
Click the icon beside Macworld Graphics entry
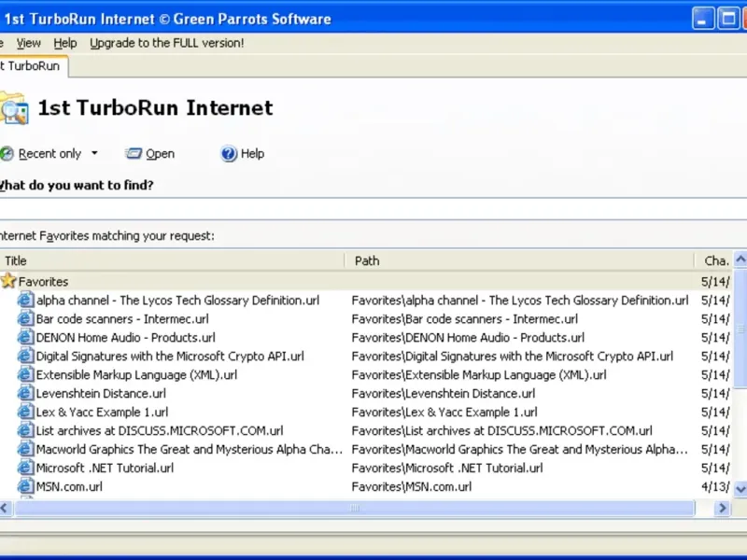(x=25, y=449)
